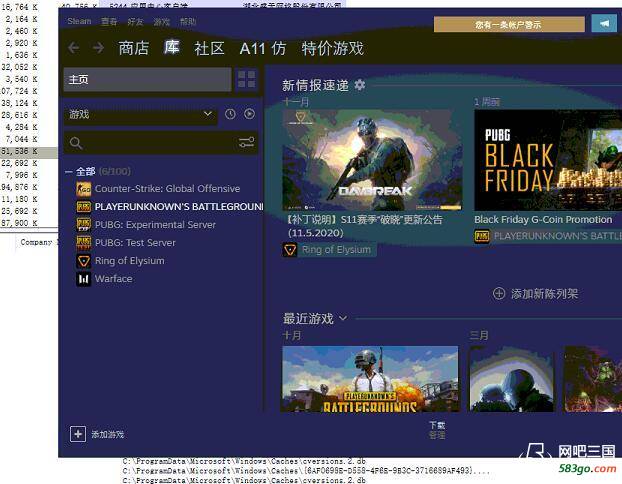Click PUBG Test Server icon
The height and width of the screenshot is (484, 622).
[x=83, y=243]
